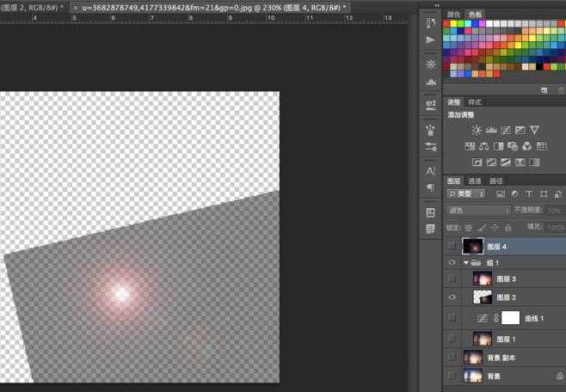Pick the black swatch in 色板
566x392 pixels.
[x=539, y=66]
